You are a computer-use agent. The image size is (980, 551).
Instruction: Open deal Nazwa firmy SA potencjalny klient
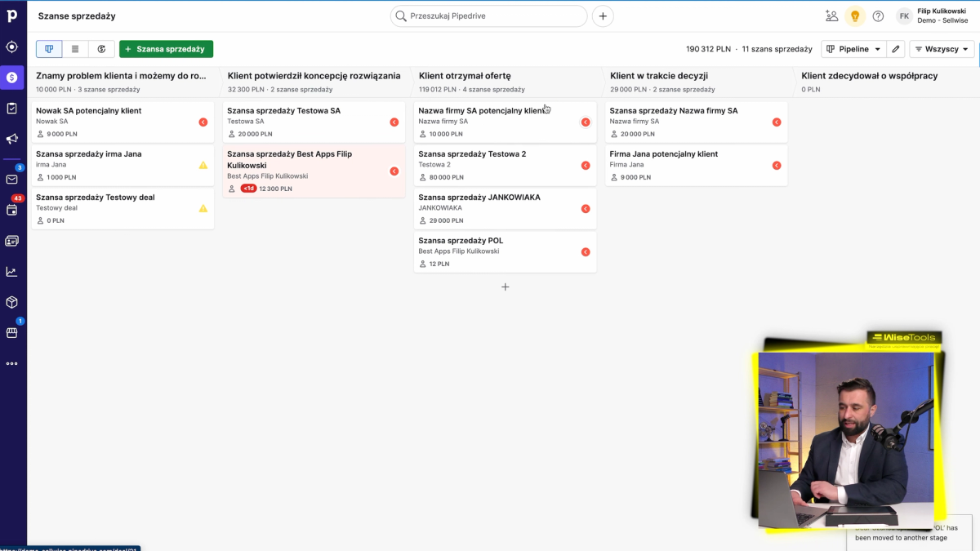pyautogui.click(x=505, y=122)
